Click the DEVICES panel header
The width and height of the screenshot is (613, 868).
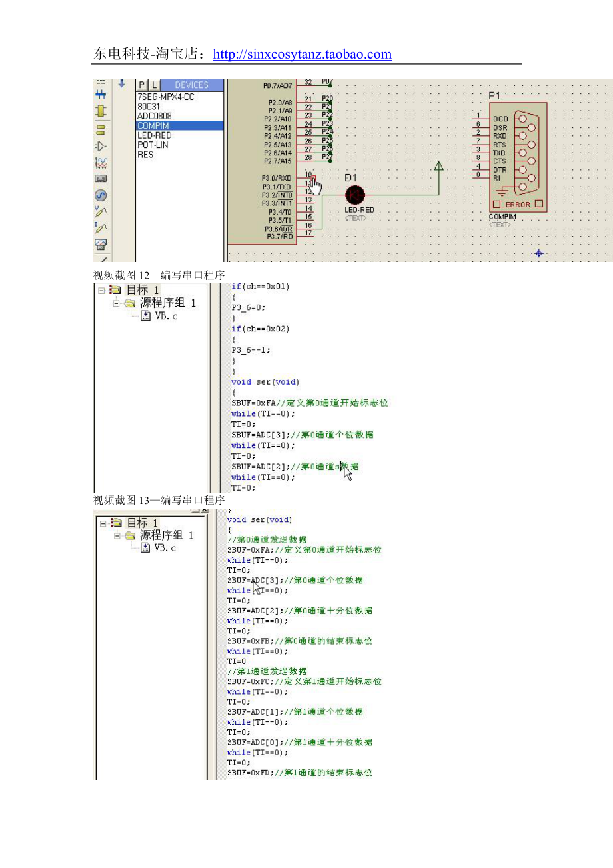pyautogui.click(x=191, y=85)
